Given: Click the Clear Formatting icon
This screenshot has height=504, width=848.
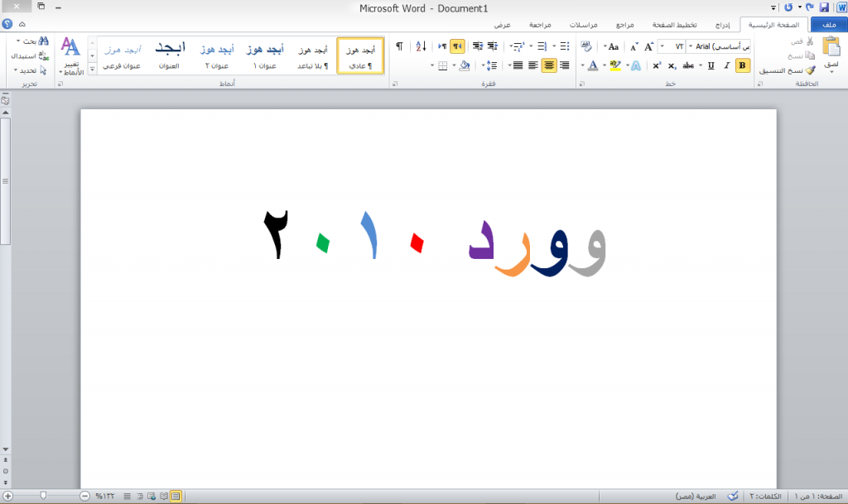Looking at the screenshot, I should [585, 46].
